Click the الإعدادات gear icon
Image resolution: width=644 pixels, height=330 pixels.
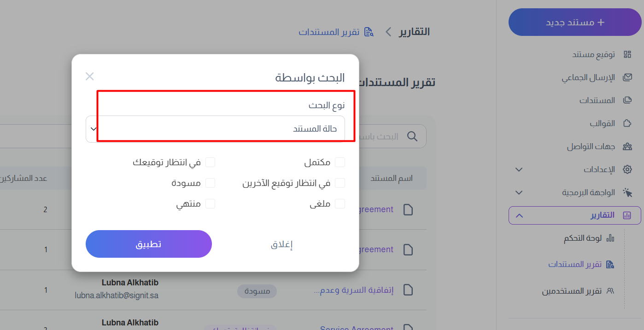[x=627, y=169]
